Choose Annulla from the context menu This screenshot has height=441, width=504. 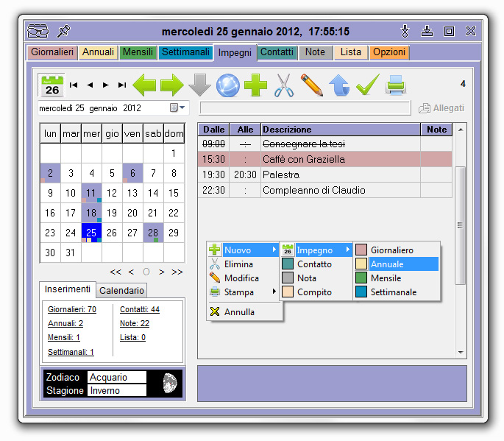pos(244,311)
